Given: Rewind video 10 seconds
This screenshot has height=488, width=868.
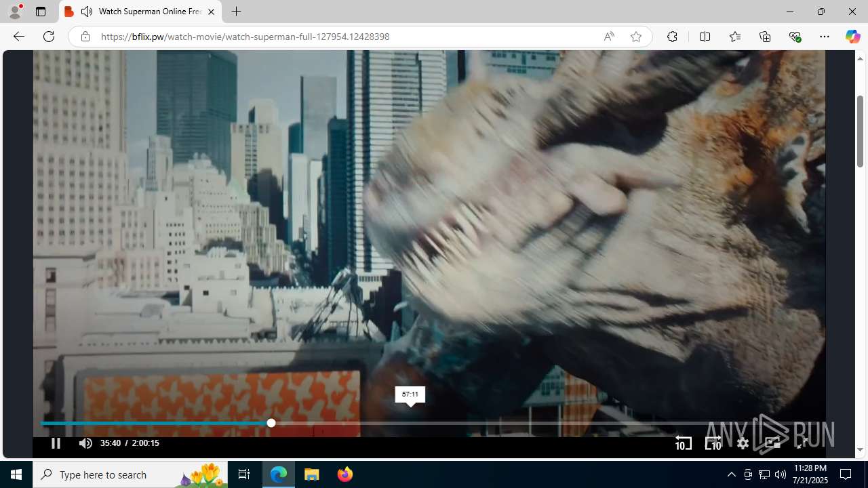Looking at the screenshot, I should tap(683, 443).
